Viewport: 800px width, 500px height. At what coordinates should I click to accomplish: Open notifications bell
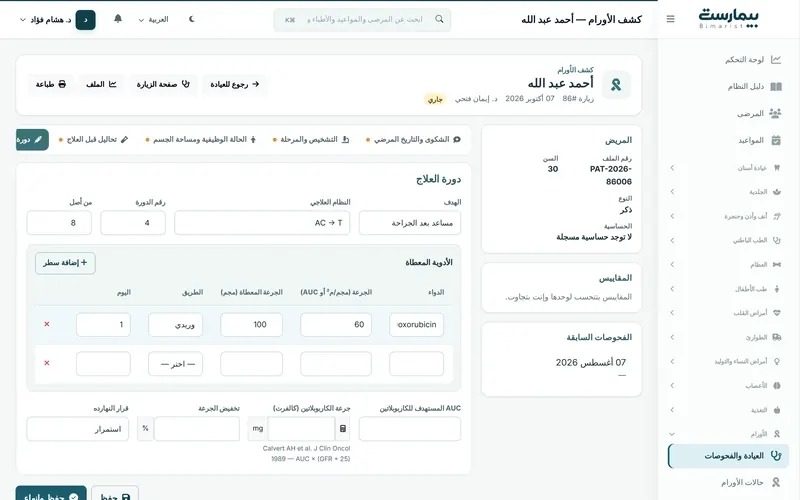[x=118, y=19]
